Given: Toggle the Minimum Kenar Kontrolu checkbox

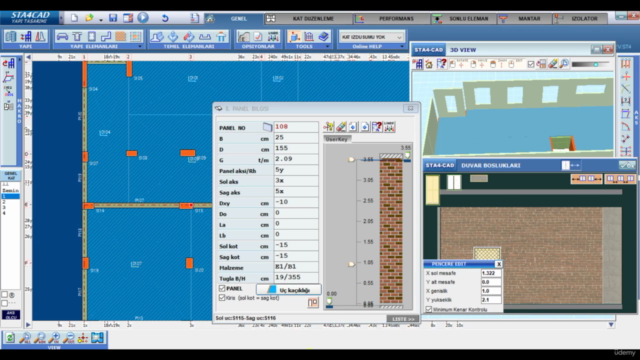Looking at the screenshot, I should pyautogui.click(x=429, y=309).
